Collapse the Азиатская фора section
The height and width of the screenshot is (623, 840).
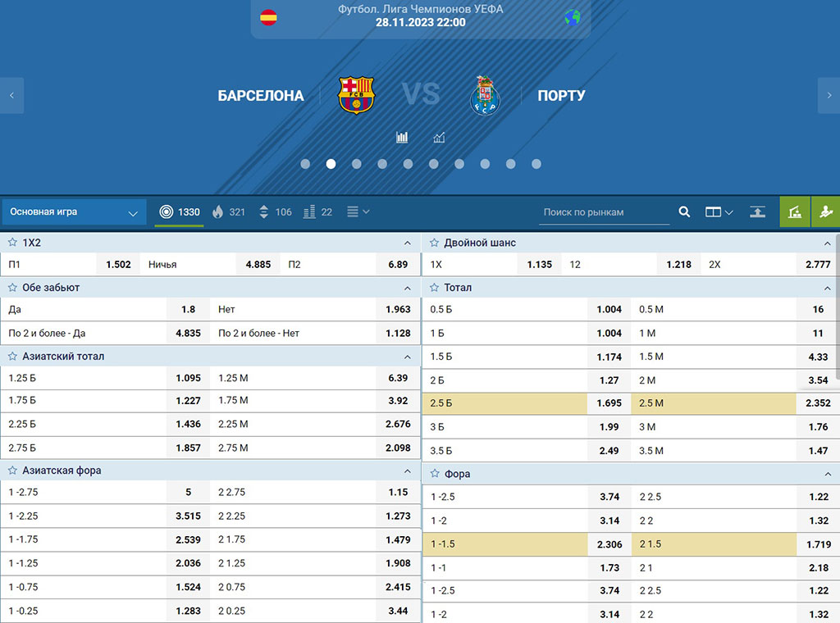pos(408,471)
